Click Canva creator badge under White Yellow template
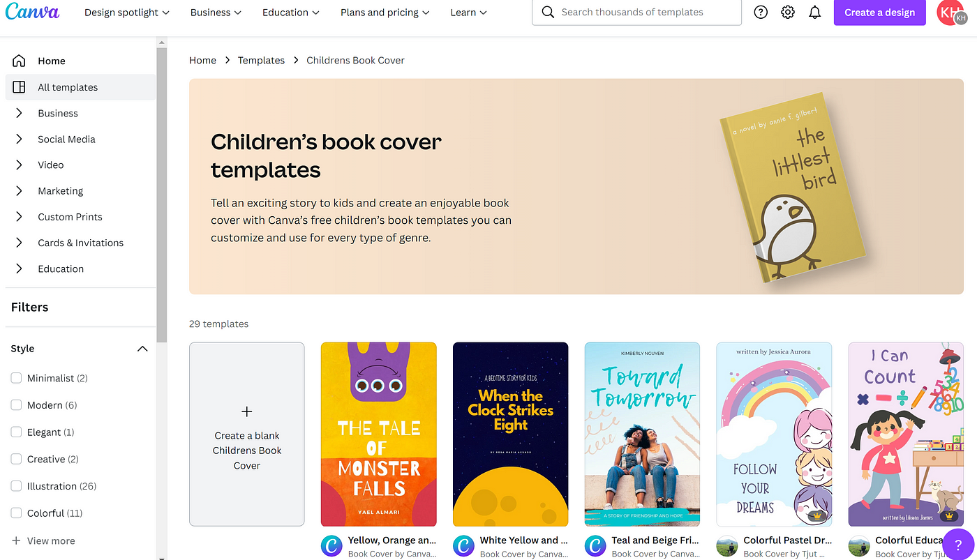This screenshot has width=977, height=560. tap(464, 546)
